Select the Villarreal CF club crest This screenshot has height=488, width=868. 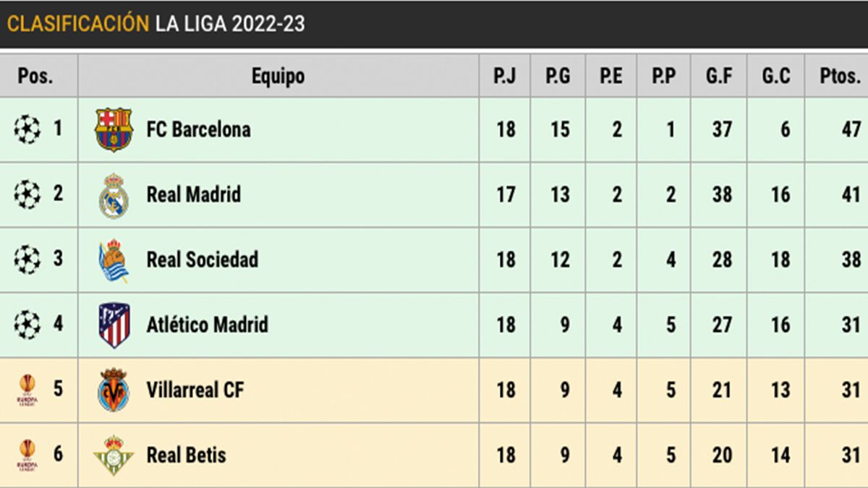coord(114,390)
